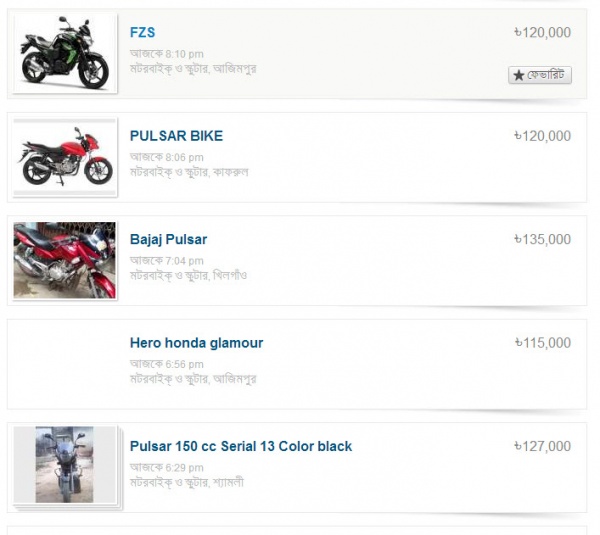The width and height of the screenshot is (600, 535).
Task: Open the PULSAR BIKE listing
Action: tap(176, 136)
